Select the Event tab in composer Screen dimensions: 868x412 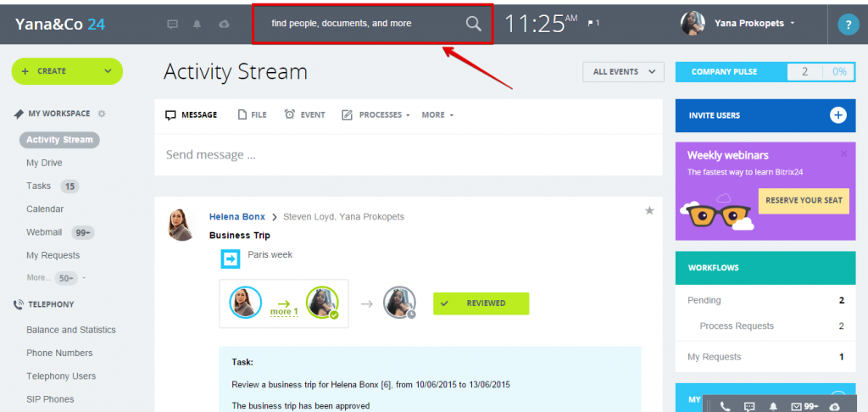coord(305,114)
